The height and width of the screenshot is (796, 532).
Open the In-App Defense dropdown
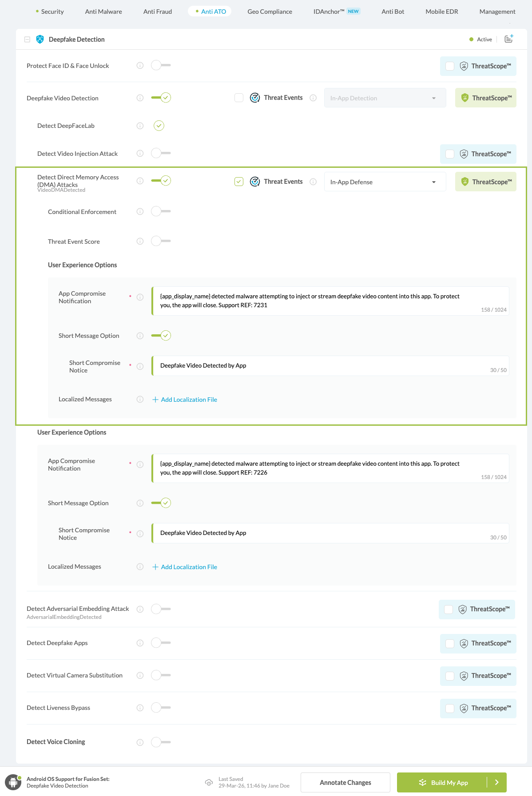coord(385,182)
